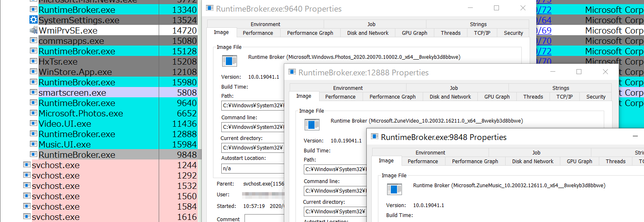Click Command line field in 12888 Properties

(335, 191)
